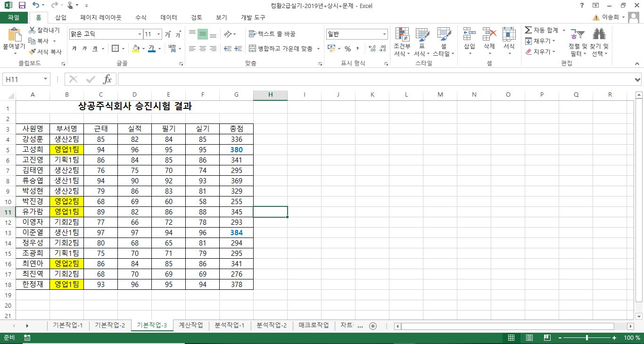
Task: Click Insert cells (삽입) button
Action: pos(470,41)
